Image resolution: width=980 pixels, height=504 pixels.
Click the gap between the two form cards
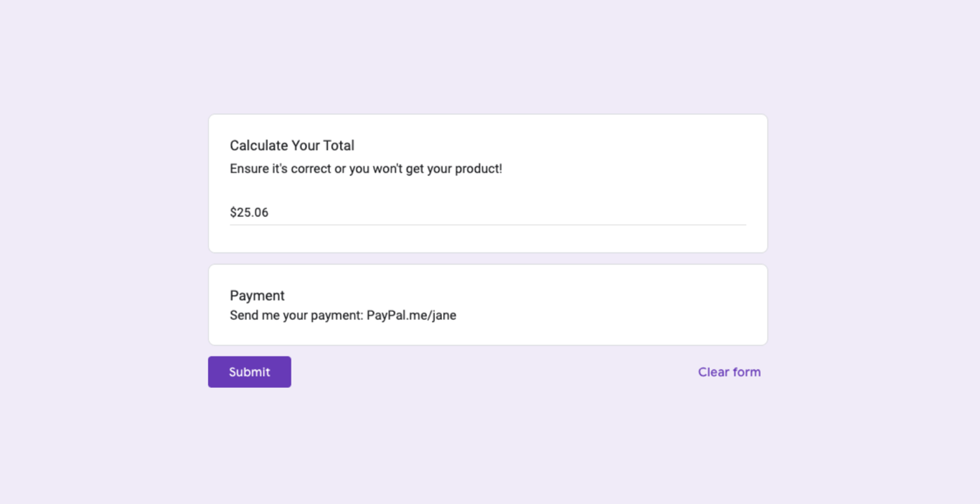[488, 259]
